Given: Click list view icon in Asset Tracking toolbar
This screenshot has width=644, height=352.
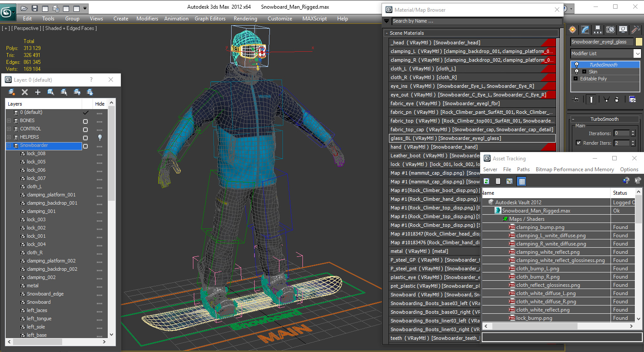Looking at the screenshot, I should pos(498,181).
